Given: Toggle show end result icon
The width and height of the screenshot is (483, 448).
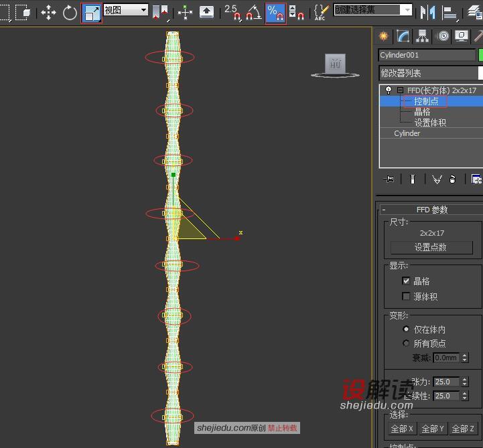Looking at the screenshot, I should click(413, 179).
